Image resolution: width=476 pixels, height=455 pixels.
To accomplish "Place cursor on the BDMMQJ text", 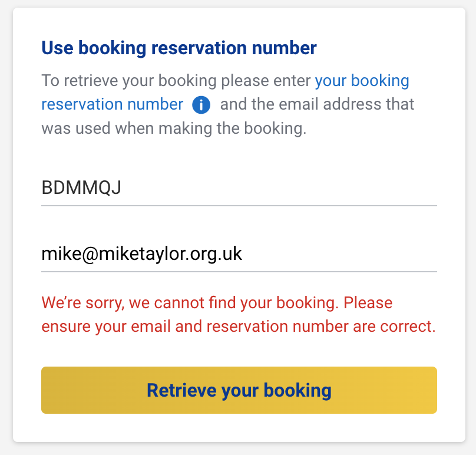I will click(81, 187).
